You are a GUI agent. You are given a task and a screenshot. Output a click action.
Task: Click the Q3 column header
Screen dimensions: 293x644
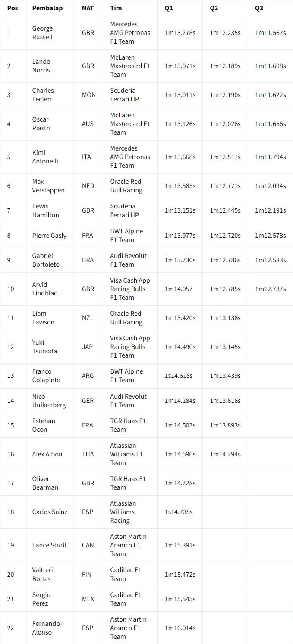[x=259, y=8]
